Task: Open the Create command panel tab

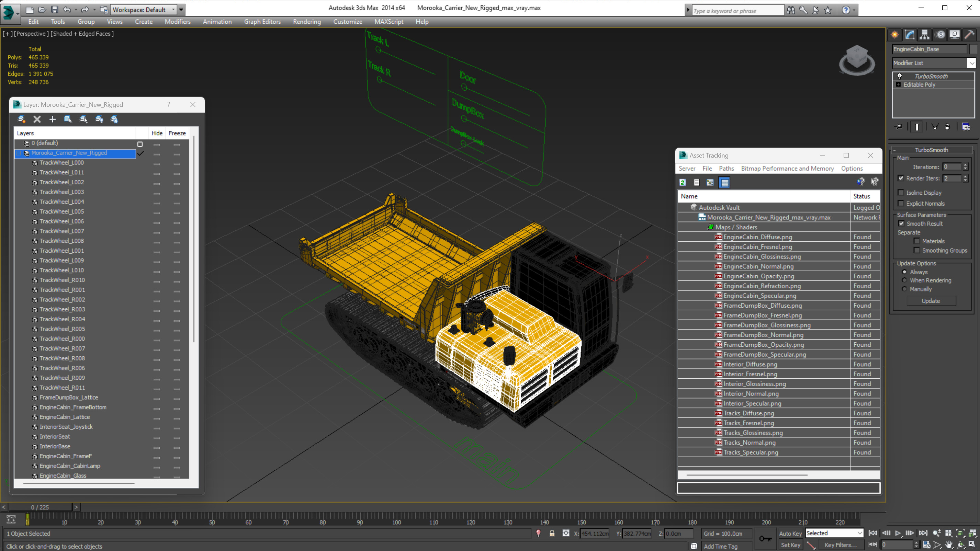Action: point(895,35)
